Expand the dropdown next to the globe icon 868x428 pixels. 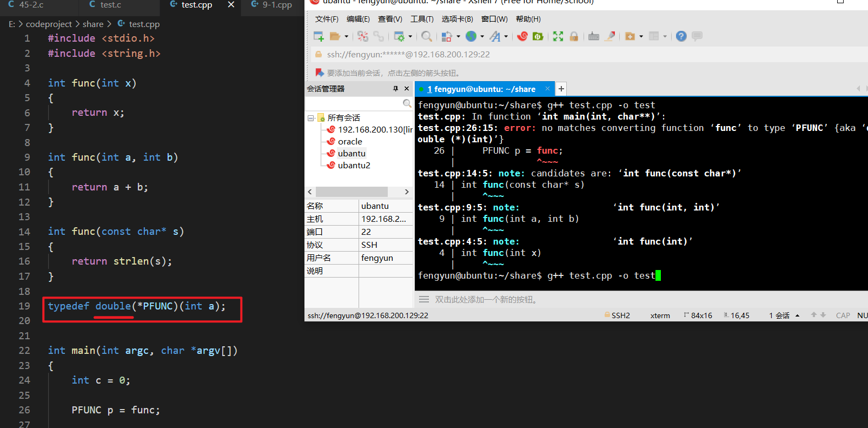click(x=482, y=36)
